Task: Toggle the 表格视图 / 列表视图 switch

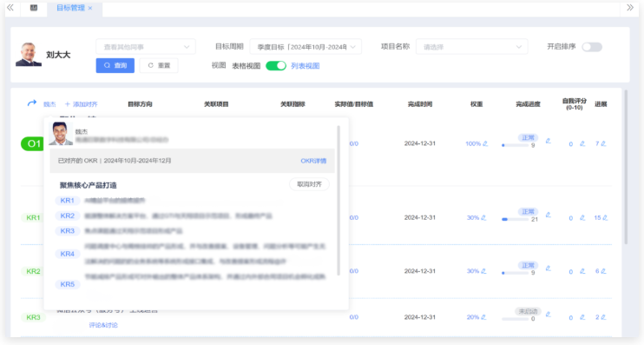Action: [x=276, y=66]
